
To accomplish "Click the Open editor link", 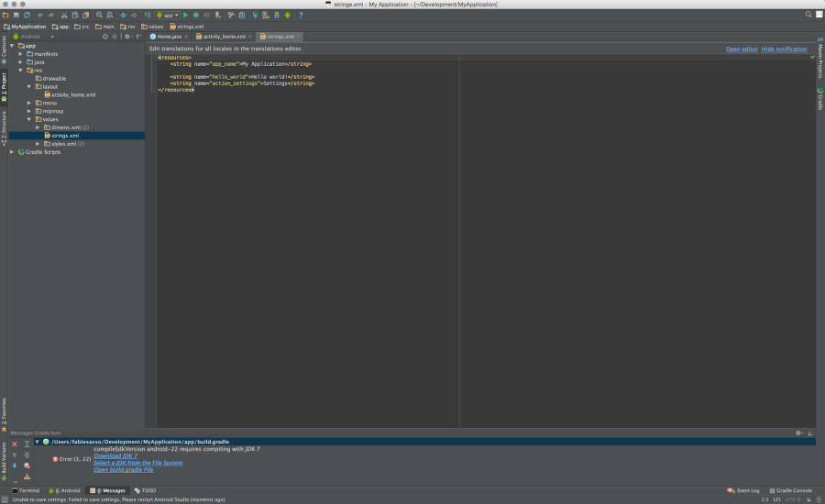I will [742, 49].
